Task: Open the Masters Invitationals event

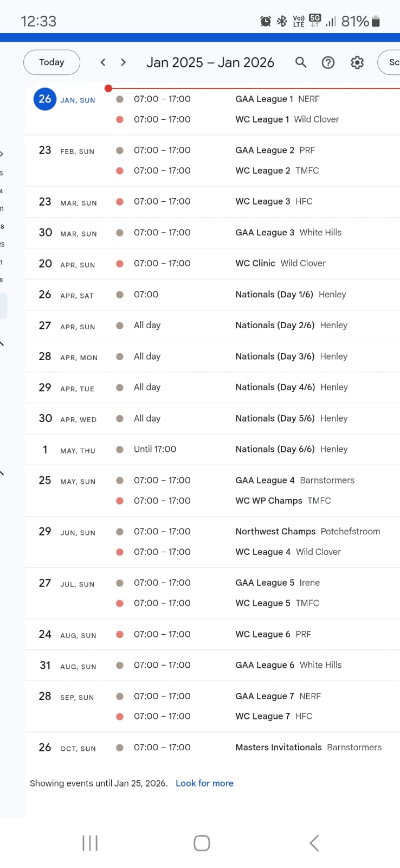Action: [308, 748]
